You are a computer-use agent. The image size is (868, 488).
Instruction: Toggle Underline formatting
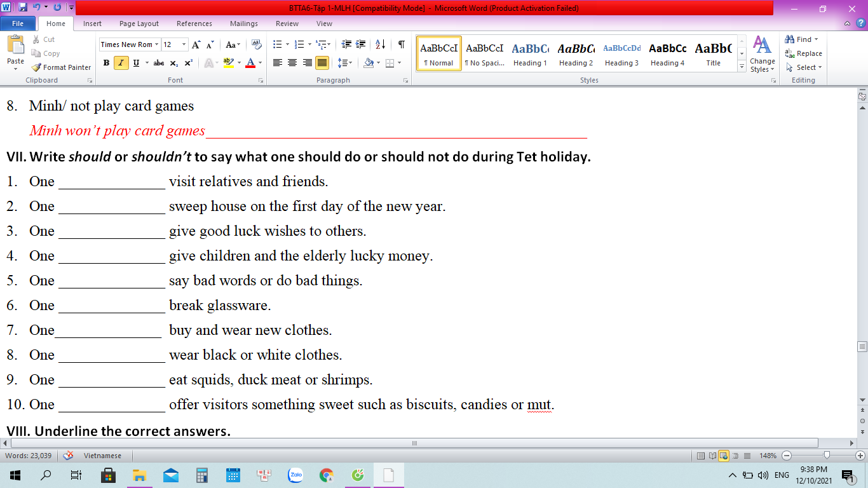tap(136, 63)
